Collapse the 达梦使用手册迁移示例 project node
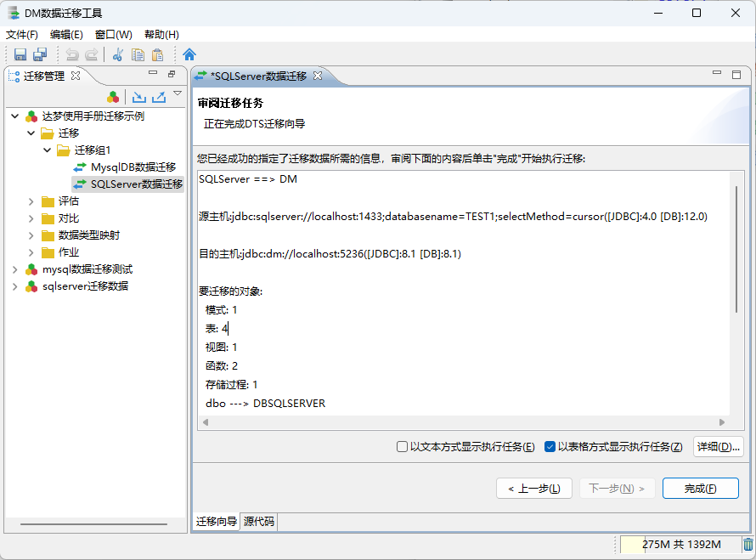 pos(15,116)
